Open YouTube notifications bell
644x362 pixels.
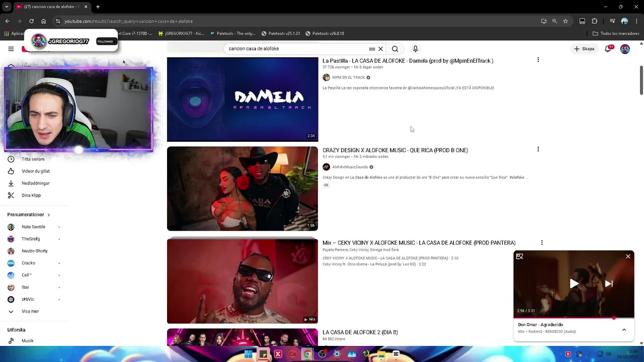coord(608,49)
